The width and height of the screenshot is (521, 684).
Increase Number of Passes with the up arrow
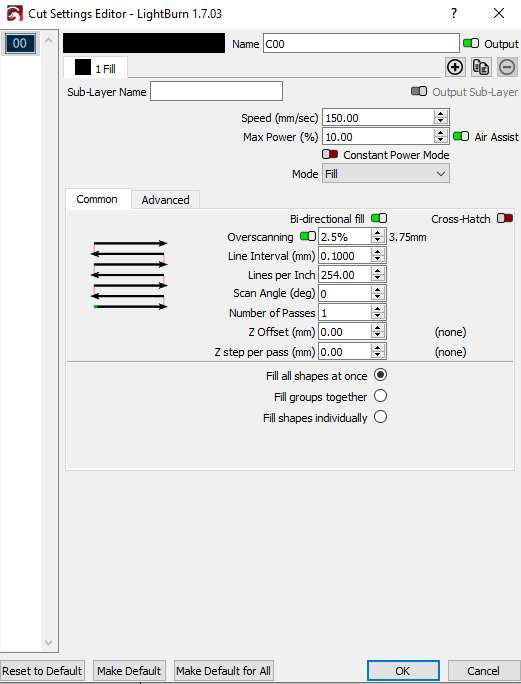point(377,309)
